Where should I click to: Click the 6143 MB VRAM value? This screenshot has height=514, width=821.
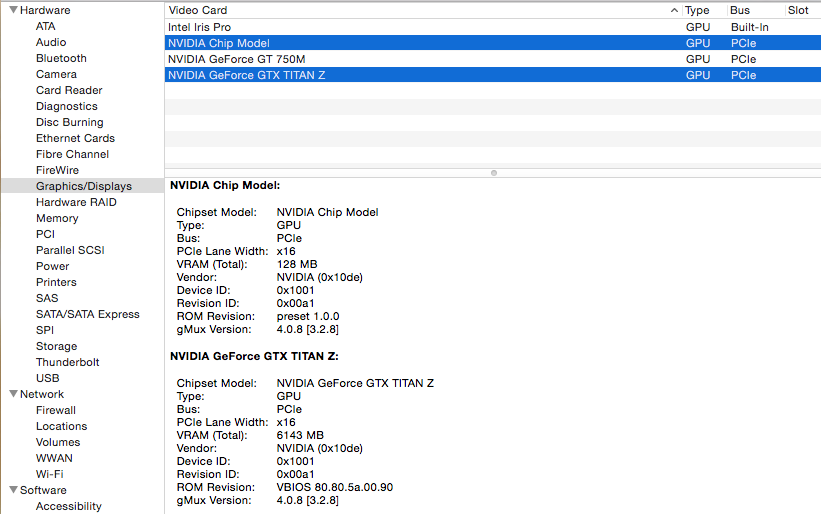tap(300, 435)
